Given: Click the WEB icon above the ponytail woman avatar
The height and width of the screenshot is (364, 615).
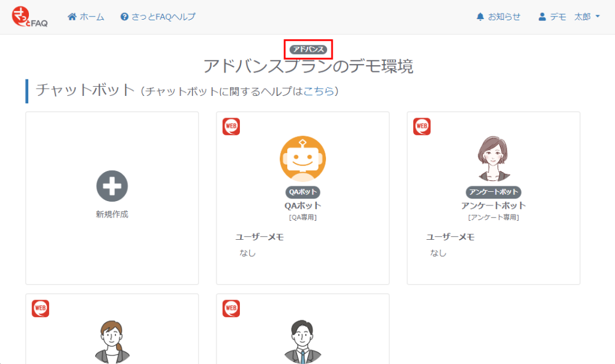Looking at the screenshot, I should [41, 309].
